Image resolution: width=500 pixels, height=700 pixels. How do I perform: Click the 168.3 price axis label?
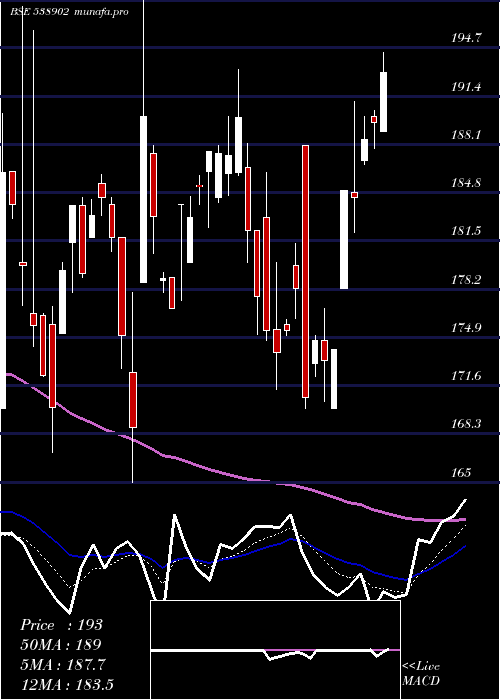467,424
